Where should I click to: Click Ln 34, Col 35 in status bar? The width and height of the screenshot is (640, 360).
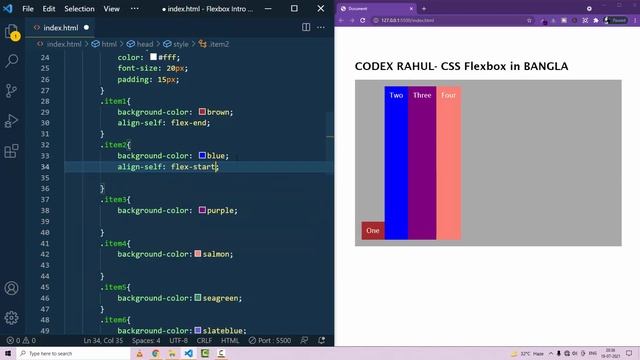[x=103, y=340]
